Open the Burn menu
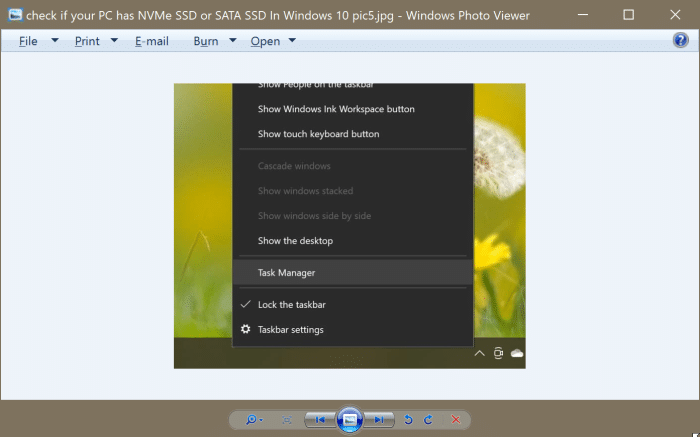700x437 pixels. coord(206,41)
